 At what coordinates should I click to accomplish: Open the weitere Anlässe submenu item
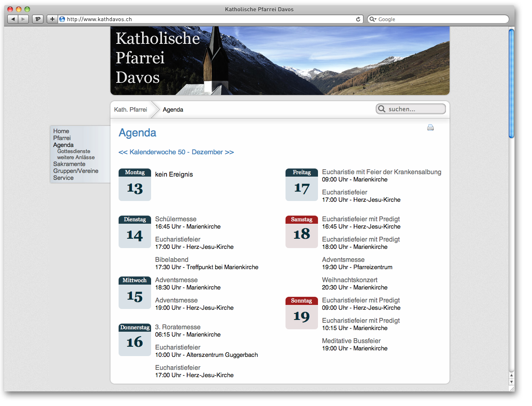click(x=76, y=158)
